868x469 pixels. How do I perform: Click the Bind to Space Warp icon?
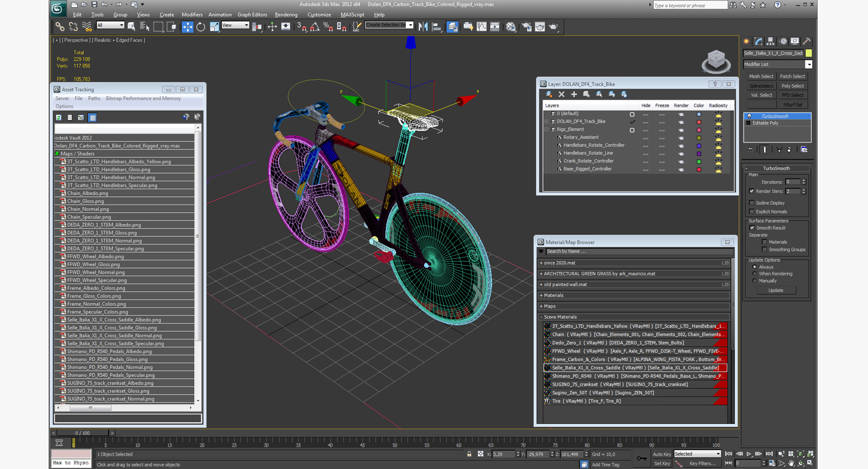87,26
